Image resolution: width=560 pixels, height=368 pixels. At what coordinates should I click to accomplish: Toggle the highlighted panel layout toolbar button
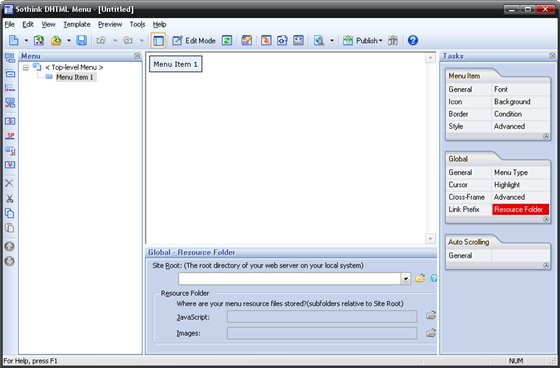pyautogui.click(x=158, y=40)
